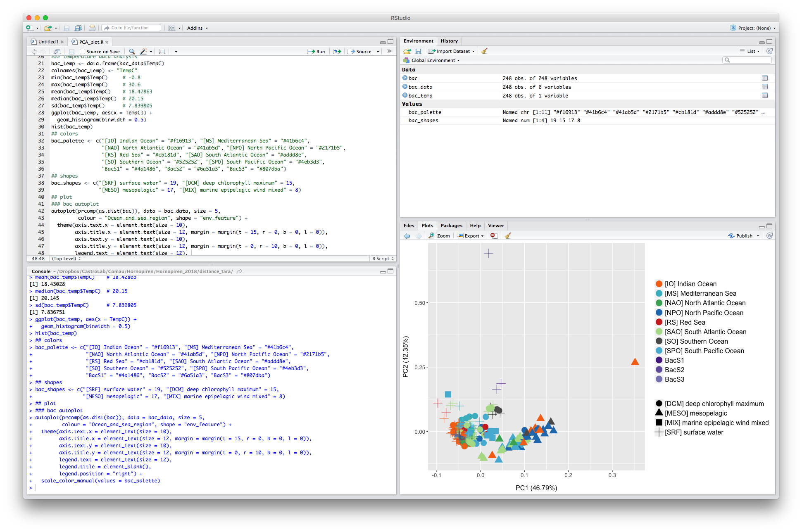Click the BacS1 legend color swatch
Viewport: 802px width, 532px height.
click(x=659, y=360)
